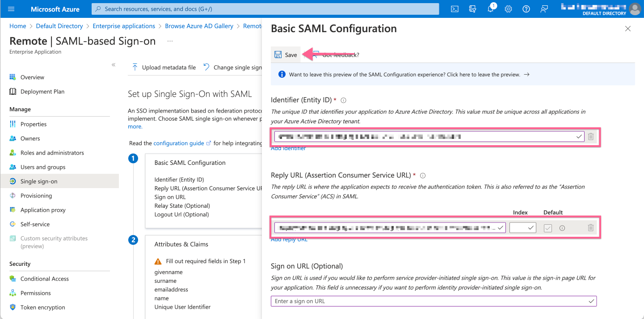Collapse the left navigation pane with chevron
This screenshot has width=644, height=319.
point(114,64)
